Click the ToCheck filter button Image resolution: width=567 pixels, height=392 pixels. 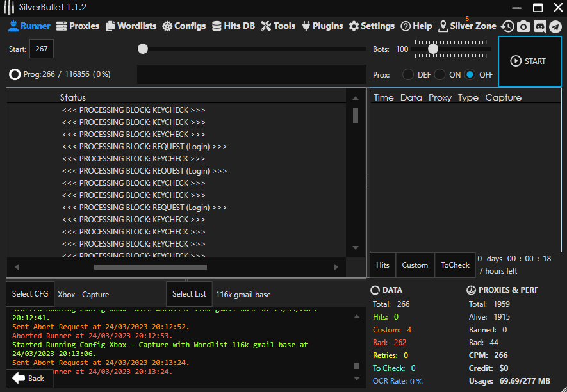pos(455,265)
